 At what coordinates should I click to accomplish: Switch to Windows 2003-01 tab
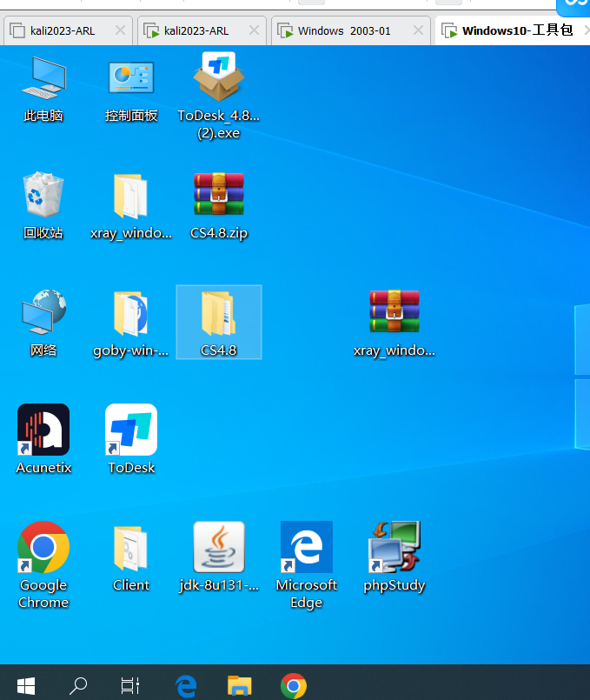point(350,30)
